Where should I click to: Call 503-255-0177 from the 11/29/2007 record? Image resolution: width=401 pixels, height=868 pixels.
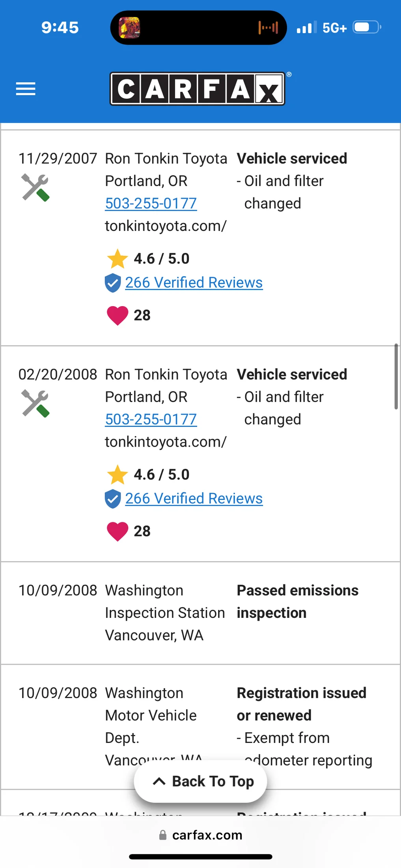(x=151, y=204)
